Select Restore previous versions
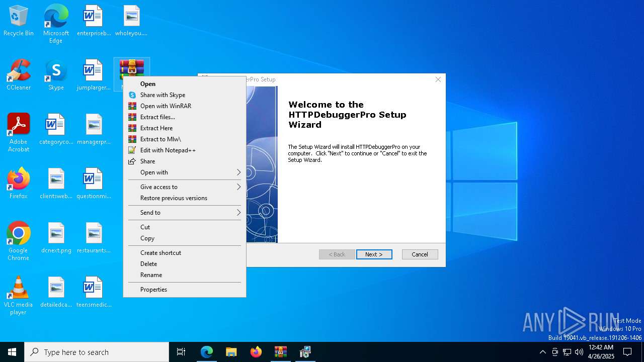 pyautogui.click(x=185, y=198)
